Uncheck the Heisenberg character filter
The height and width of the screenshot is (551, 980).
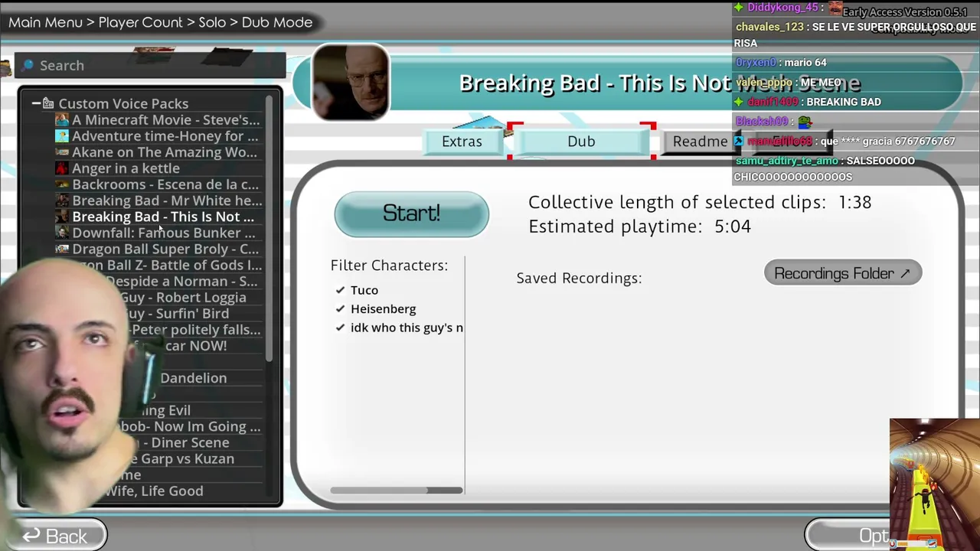pos(375,308)
